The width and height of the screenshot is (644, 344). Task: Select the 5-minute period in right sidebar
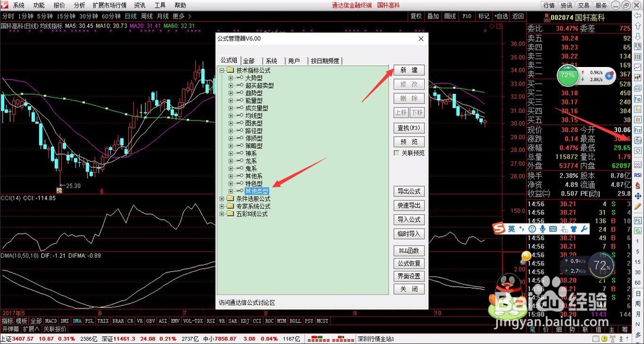(x=638, y=251)
